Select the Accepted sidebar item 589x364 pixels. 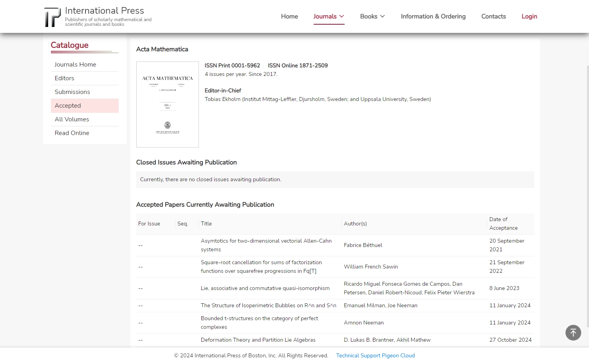(85, 106)
